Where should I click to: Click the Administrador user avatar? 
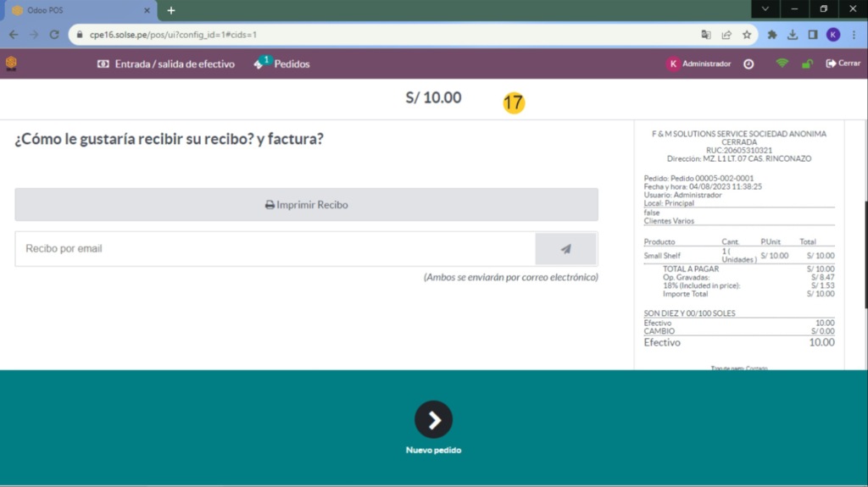click(x=673, y=64)
